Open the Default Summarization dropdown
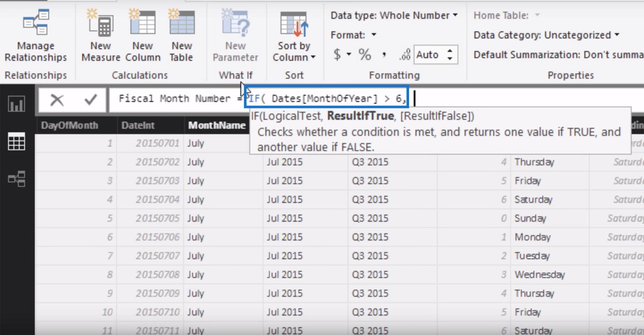The image size is (644, 335). pyautogui.click(x=558, y=54)
